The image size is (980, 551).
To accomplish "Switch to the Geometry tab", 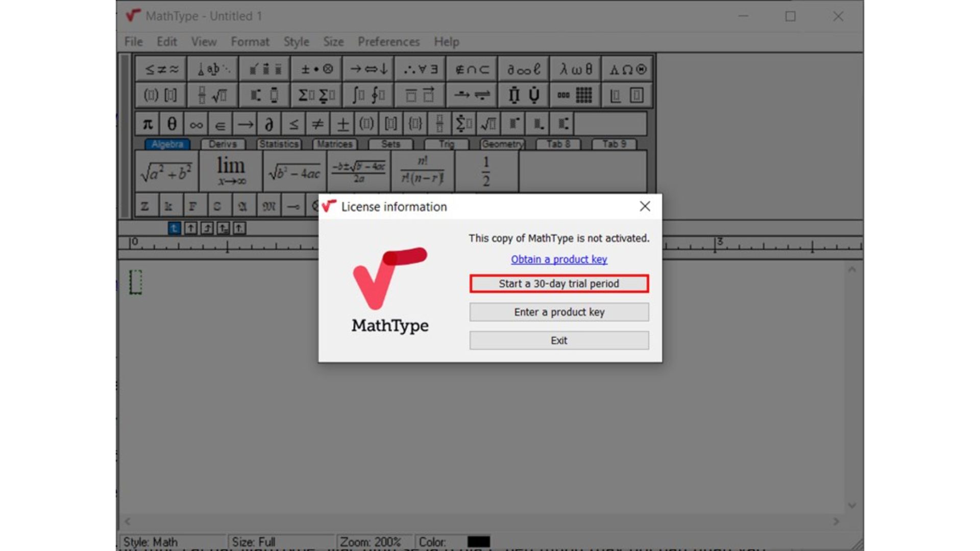I will pos(502,144).
